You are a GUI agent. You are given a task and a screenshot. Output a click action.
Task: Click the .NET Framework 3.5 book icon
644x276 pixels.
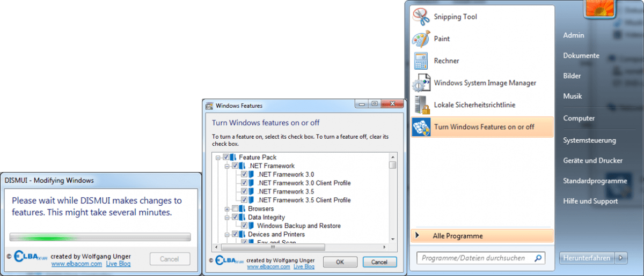[251, 191]
